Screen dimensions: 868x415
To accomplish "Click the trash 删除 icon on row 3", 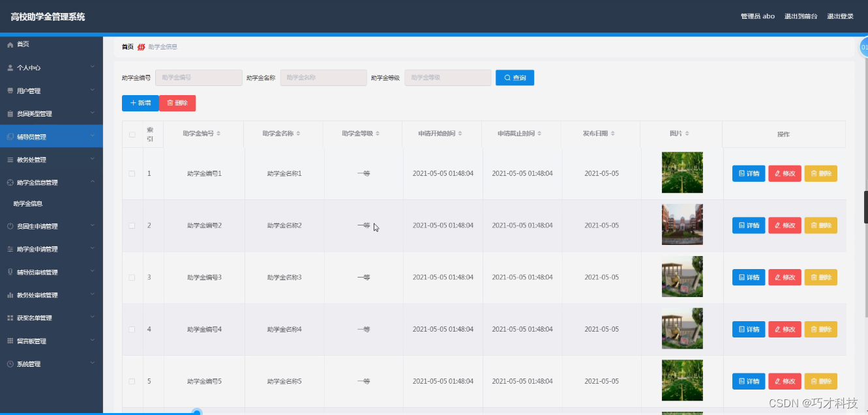I will [x=813, y=277].
